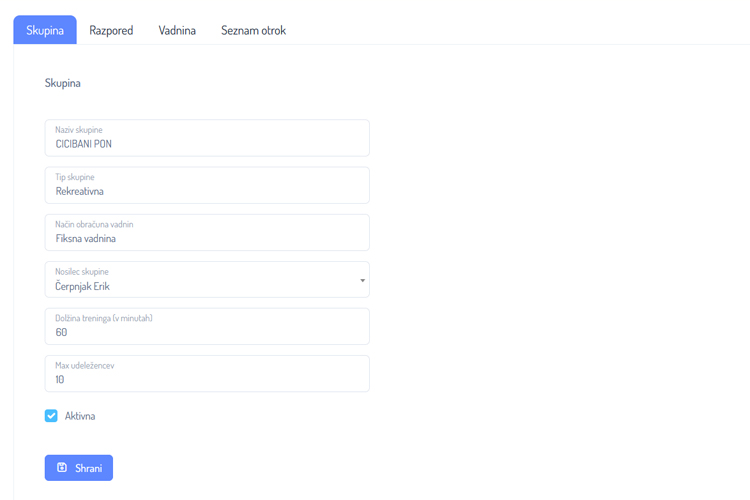Select the active Skupina tab
Viewport: 750px width, 500px height.
[45, 30]
